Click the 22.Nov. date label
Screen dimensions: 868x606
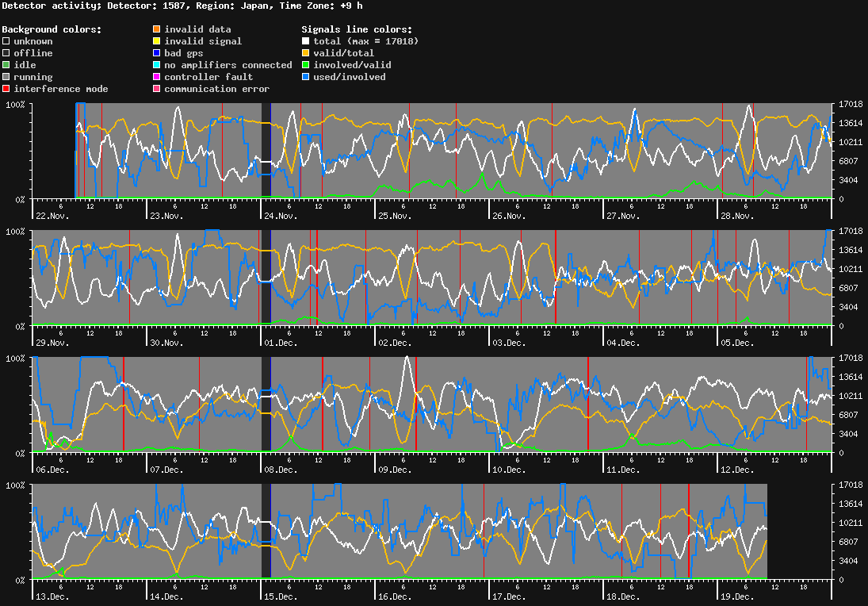[x=52, y=216]
